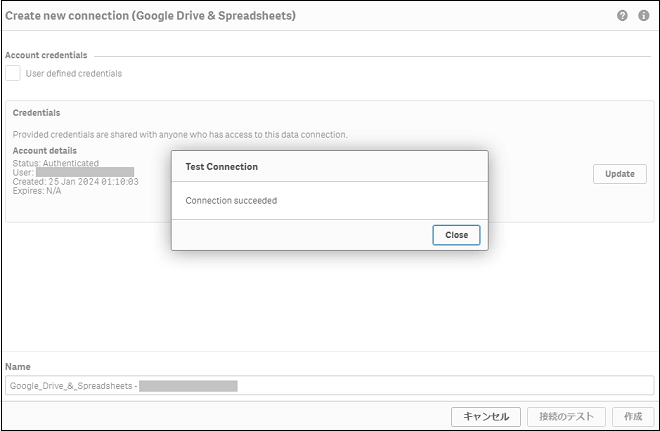Click the connection Name input field
This screenshot has height=431, width=660.
pyautogui.click(x=329, y=385)
